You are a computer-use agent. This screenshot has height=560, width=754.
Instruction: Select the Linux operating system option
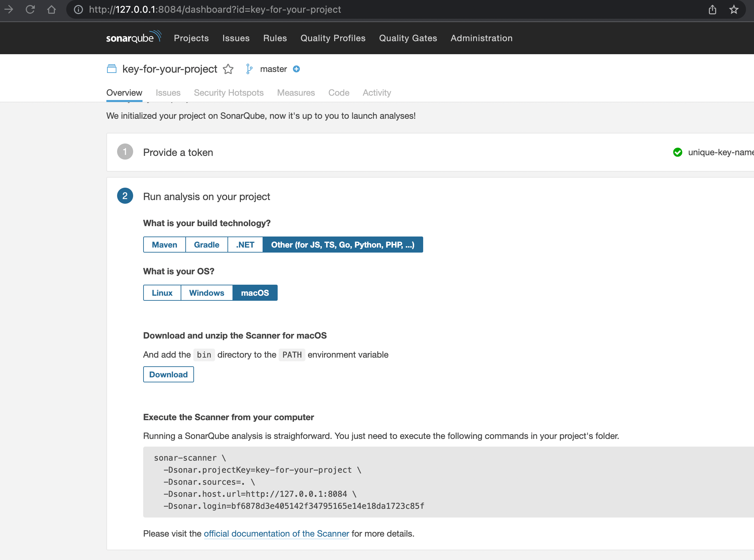click(162, 292)
